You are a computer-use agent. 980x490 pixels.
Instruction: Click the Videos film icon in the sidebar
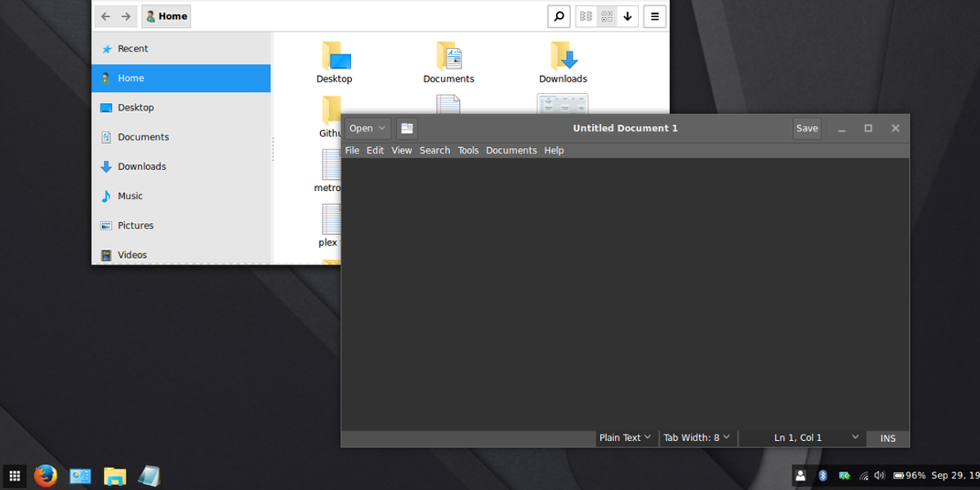pyautogui.click(x=106, y=255)
